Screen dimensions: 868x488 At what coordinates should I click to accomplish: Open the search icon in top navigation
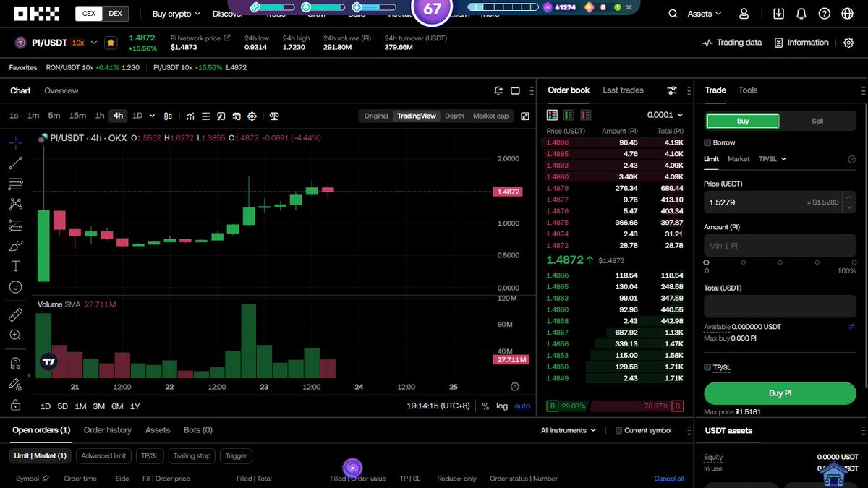coord(673,14)
